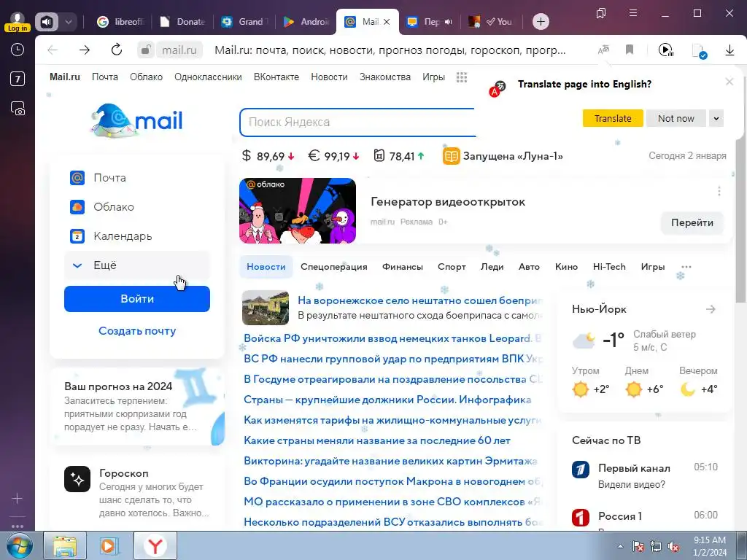Expand the Ещё section
The height and width of the screenshot is (560, 747).
136,265
